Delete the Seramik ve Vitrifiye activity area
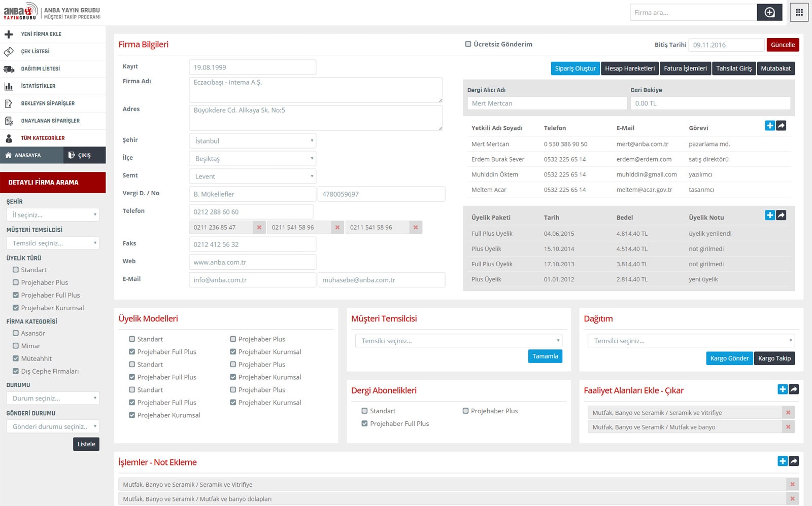The image size is (812, 506). click(788, 413)
